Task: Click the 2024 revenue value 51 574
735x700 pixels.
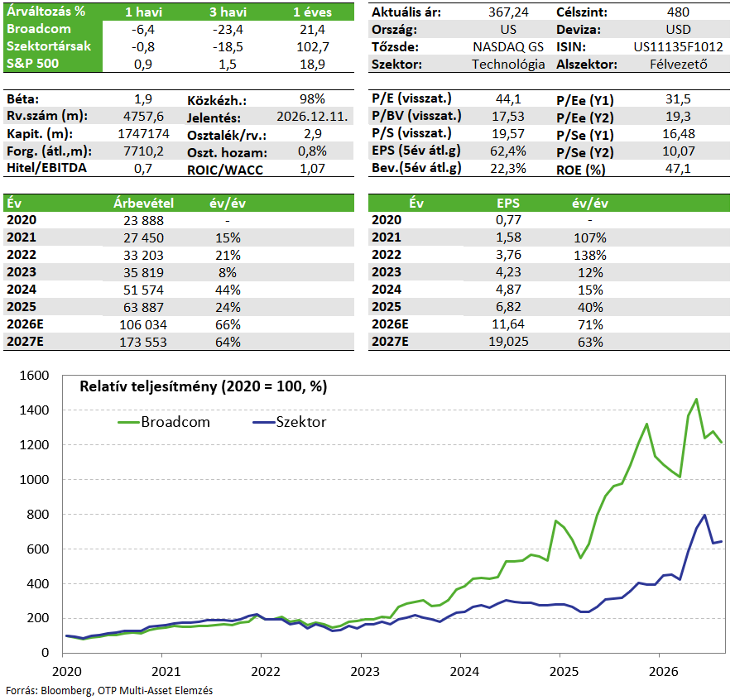Action: tap(143, 290)
